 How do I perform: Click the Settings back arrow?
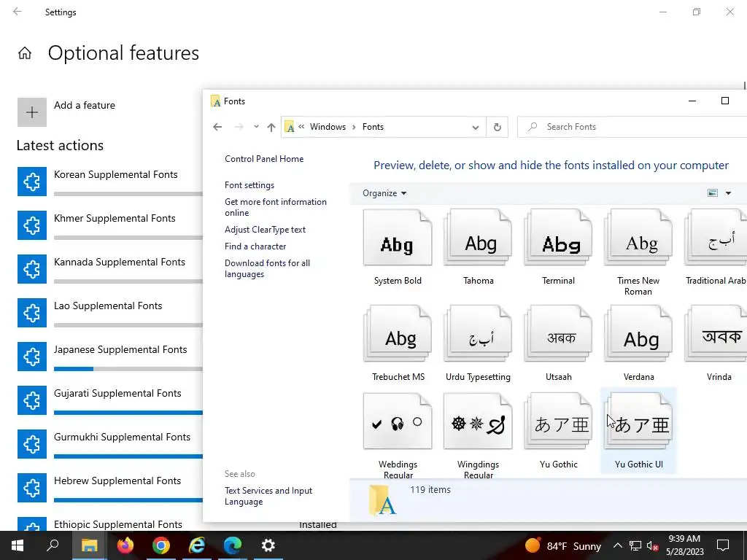(x=18, y=12)
